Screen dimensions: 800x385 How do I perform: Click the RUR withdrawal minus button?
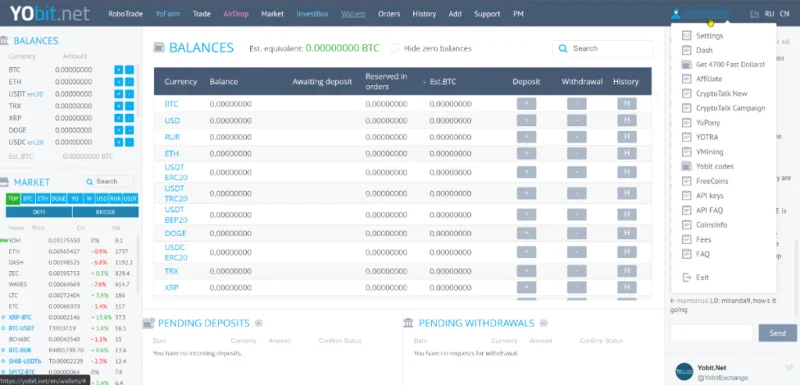click(x=577, y=137)
